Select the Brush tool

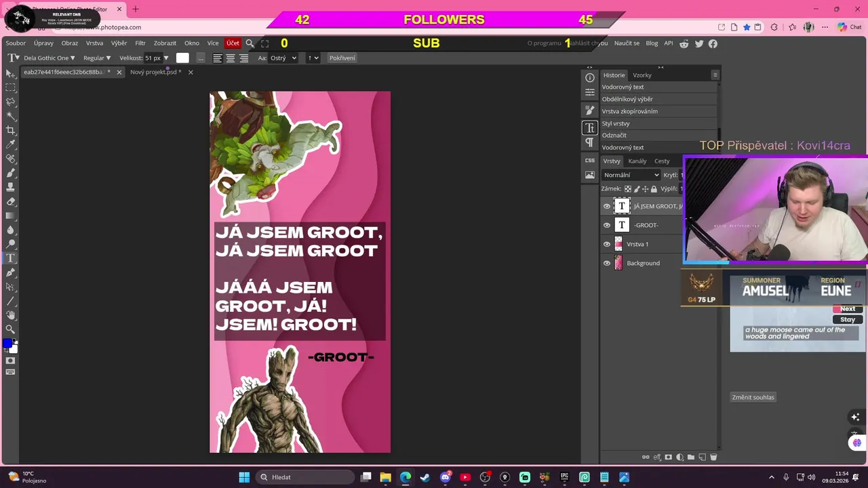pyautogui.click(x=10, y=173)
